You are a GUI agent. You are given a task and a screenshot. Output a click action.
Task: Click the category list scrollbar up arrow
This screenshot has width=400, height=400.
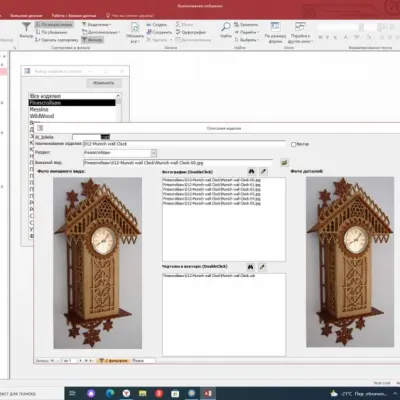[x=118, y=96]
